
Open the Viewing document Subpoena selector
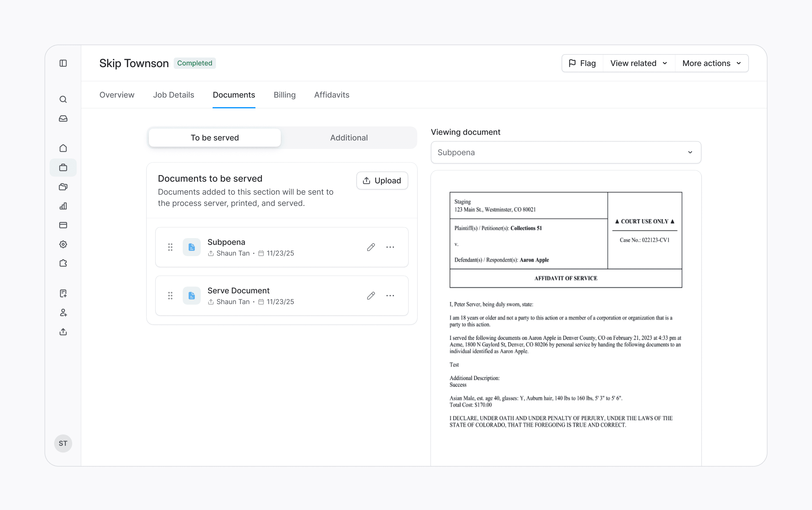[x=566, y=152]
